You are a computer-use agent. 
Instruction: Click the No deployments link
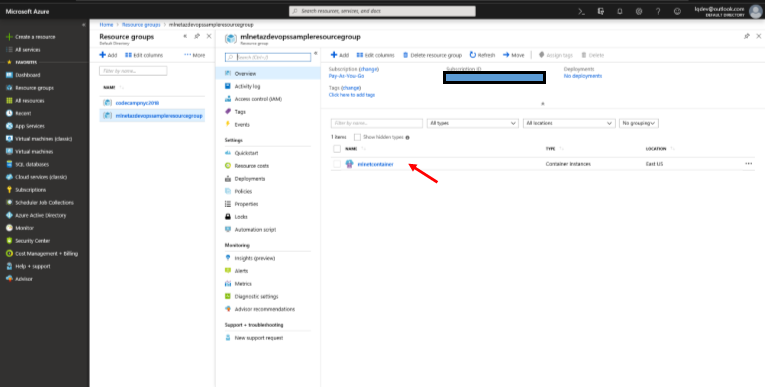point(583,76)
